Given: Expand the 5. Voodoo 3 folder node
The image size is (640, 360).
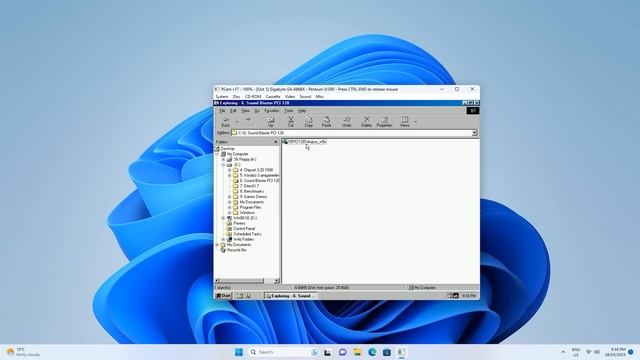Looking at the screenshot, I should pyautogui.click(x=230, y=176).
